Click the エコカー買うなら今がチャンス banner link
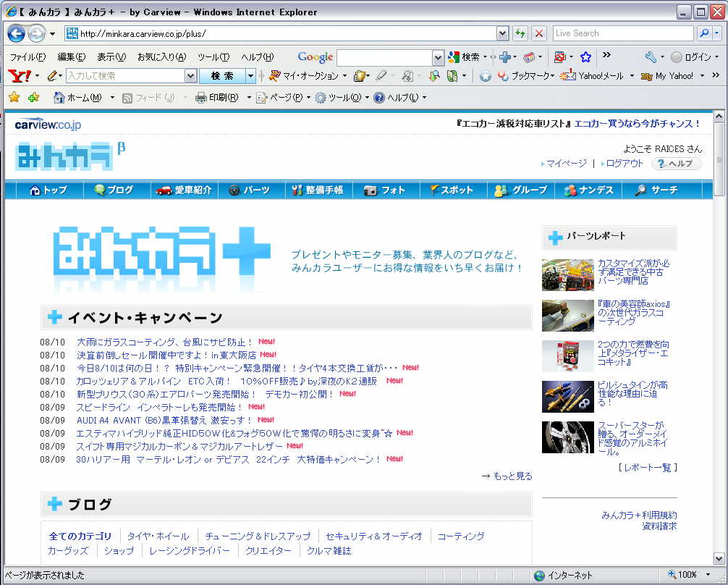This screenshot has width=728, height=585. (638, 124)
